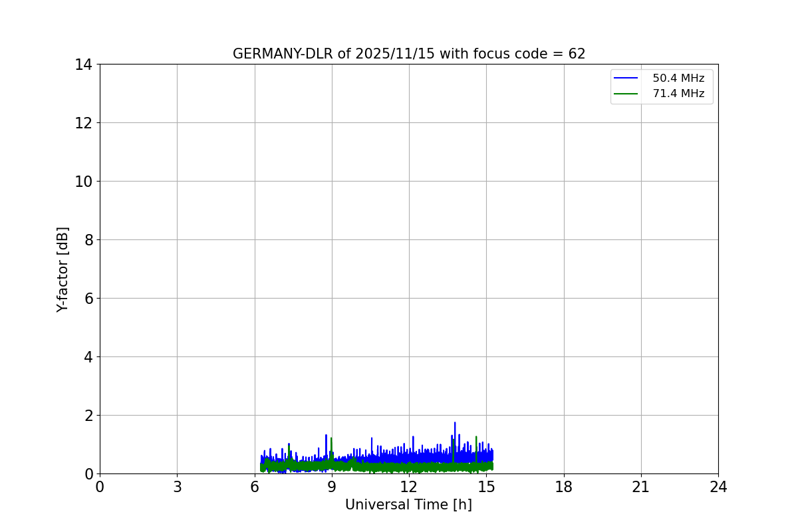The width and height of the screenshot is (798, 532).
Task: Click the 'Universal Time [h]' axis label
Action: (408, 505)
